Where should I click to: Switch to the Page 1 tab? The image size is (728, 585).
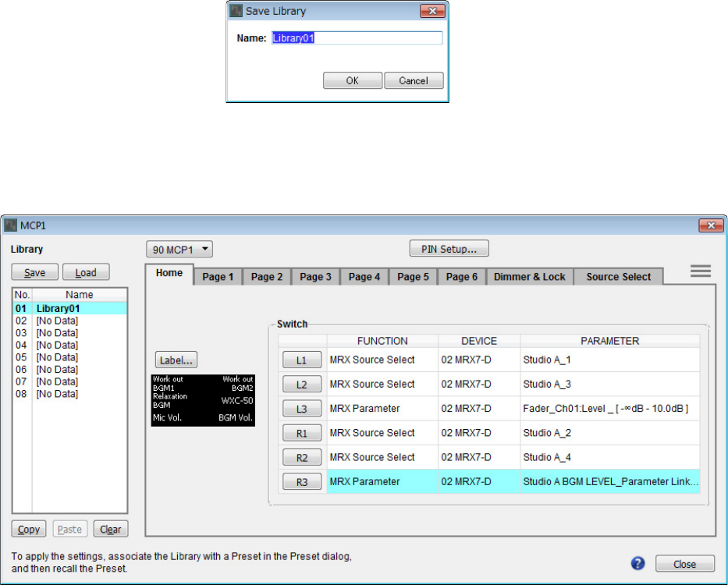coord(218,277)
